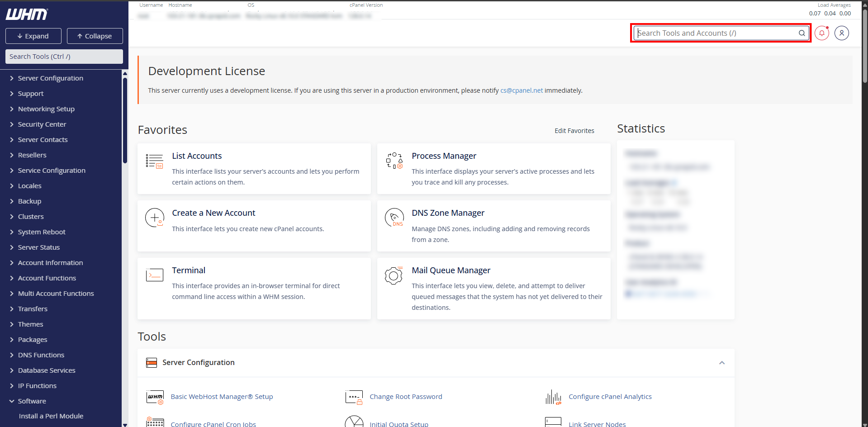Open Clusters in the sidebar

point(31,217)
